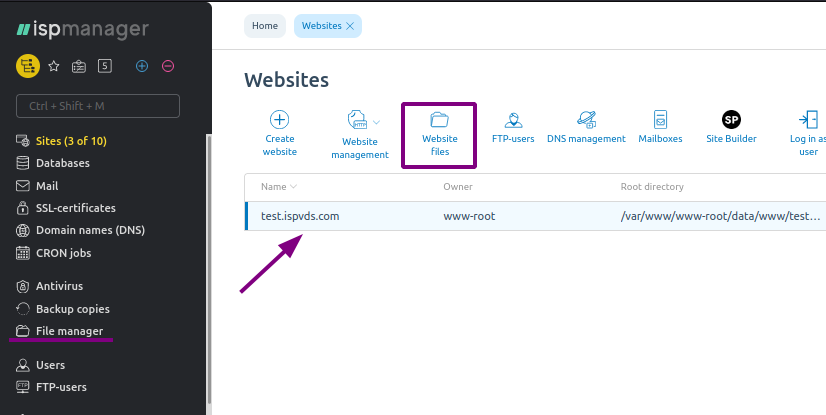The width and height of the screenshot is (826, 415).
Task: Click the briefcase icon in sidebar header
Action: (79, 66)
